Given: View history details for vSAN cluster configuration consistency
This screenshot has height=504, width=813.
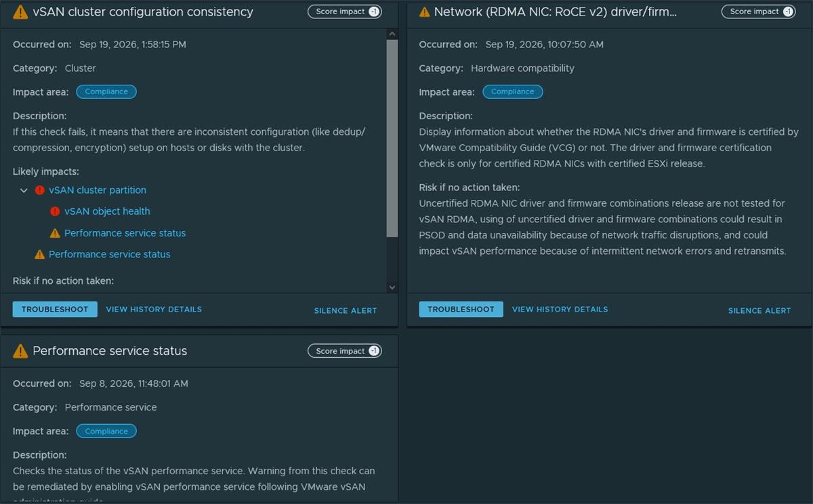Looking at the screenshot, I should [x=154, y=309].
